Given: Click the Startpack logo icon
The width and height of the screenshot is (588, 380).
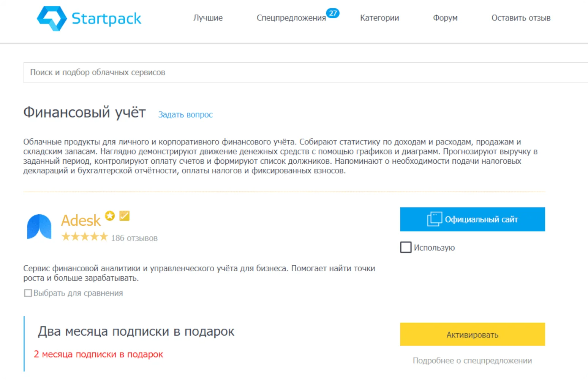Looking at the screenshot, I should (52, 18).
